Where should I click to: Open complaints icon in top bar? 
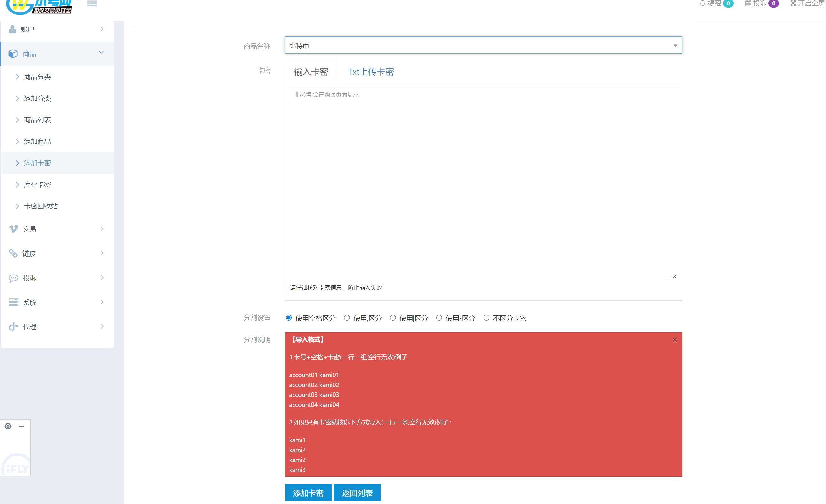[748, 3]
